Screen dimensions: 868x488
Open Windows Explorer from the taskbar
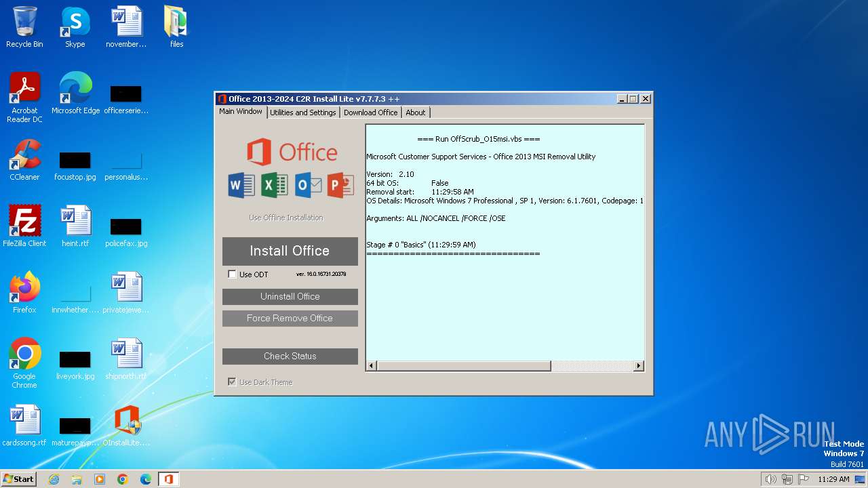77,479
